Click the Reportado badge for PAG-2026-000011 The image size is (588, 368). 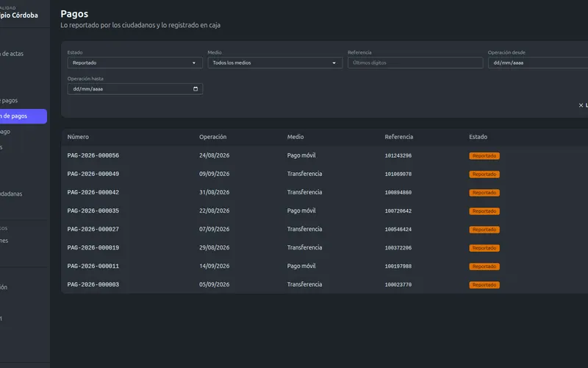click(484, 266)
